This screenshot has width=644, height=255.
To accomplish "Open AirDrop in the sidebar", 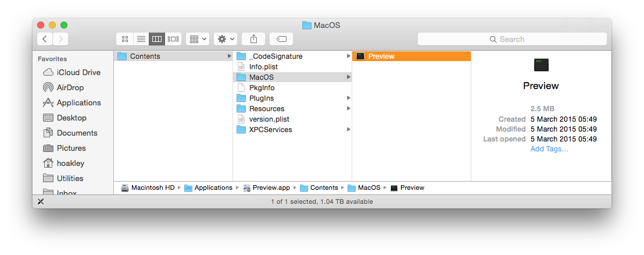I will pyautogui.click(x=70, y=87).
